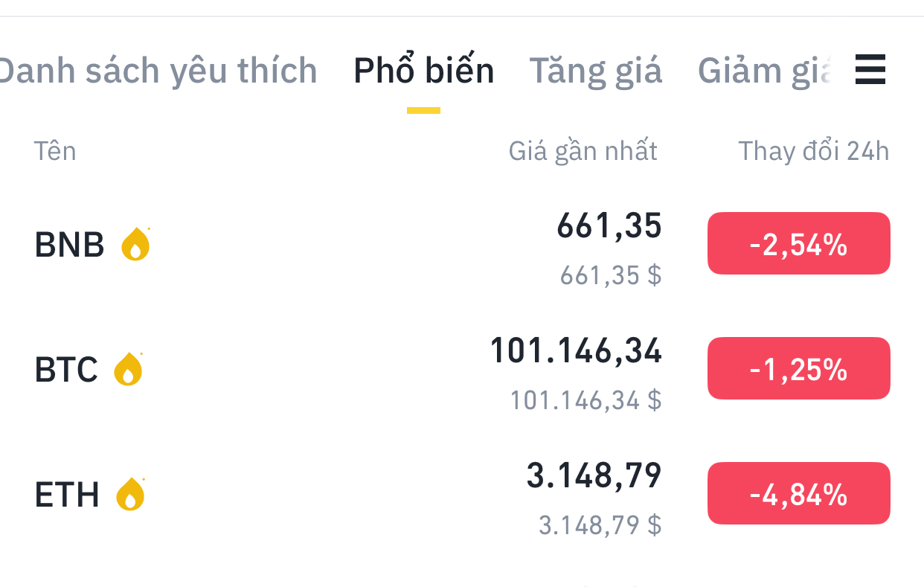Click the flame icon next to BNB
Image resolution: width=924 pixels, height=587 pixels.
point(135,244)
